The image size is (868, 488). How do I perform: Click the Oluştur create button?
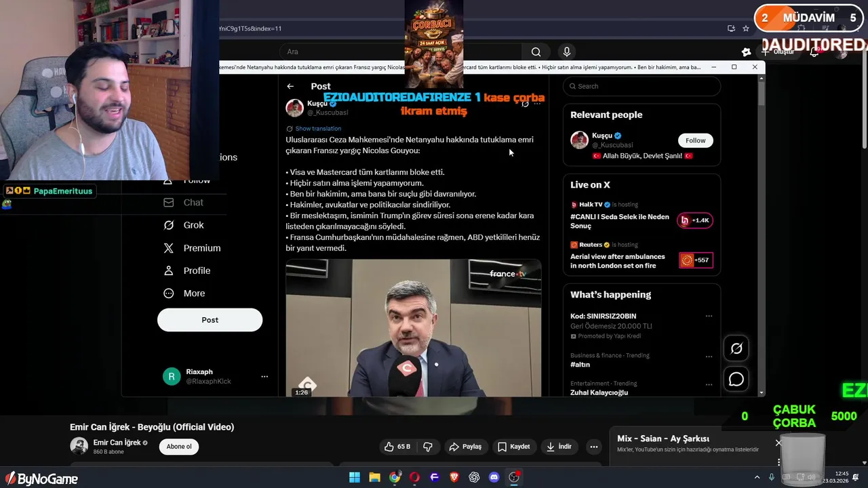(779, 52)
